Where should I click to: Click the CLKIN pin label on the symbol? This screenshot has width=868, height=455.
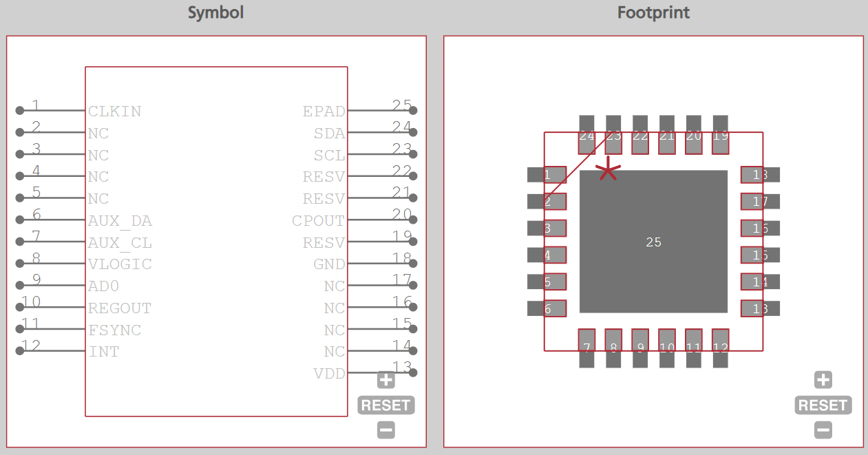[x=114, y=111]
